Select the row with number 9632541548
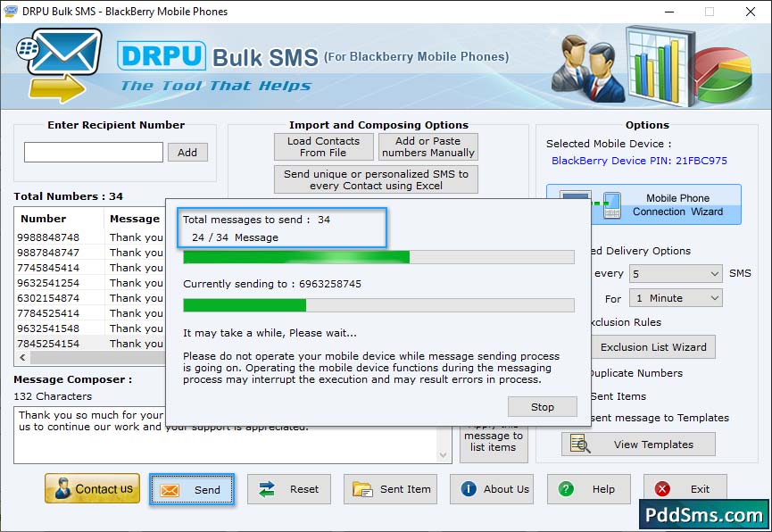Image resolution: width=772 pixels, height=532 pixels. tap(90, 328)
